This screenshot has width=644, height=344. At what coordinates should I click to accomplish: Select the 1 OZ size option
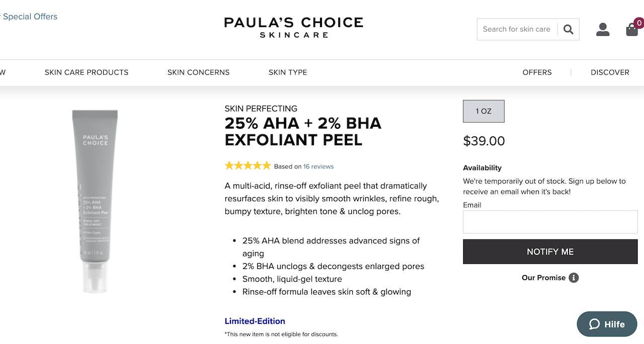coord(484,111)
